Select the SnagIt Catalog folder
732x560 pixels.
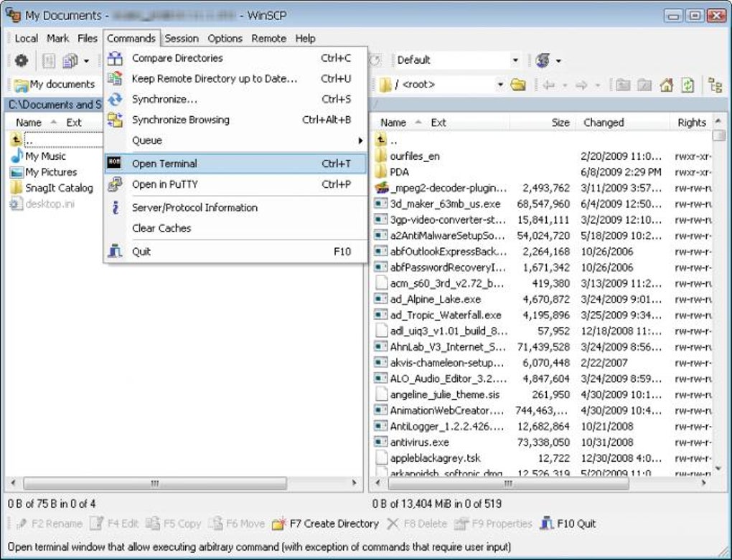pos(52,188)
